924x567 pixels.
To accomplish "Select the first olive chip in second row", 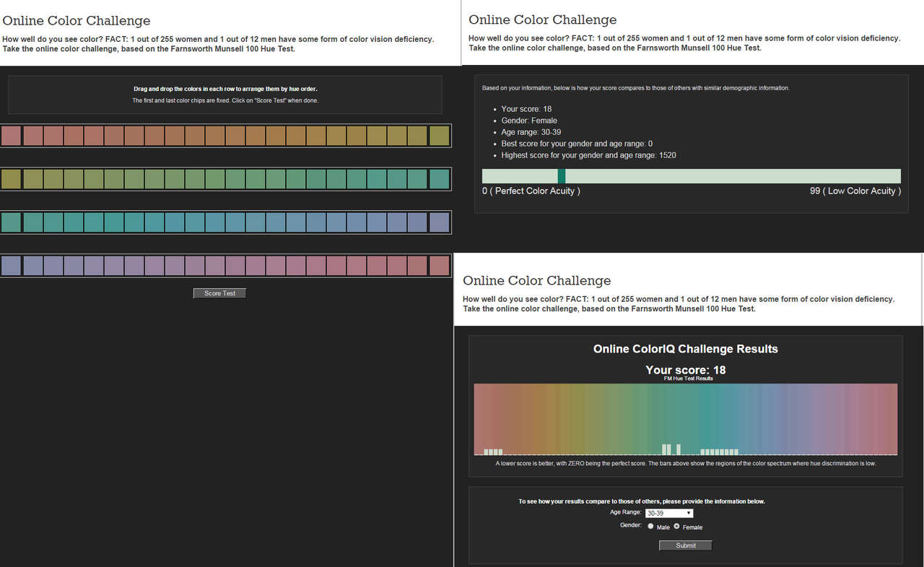I will (11, 179).
